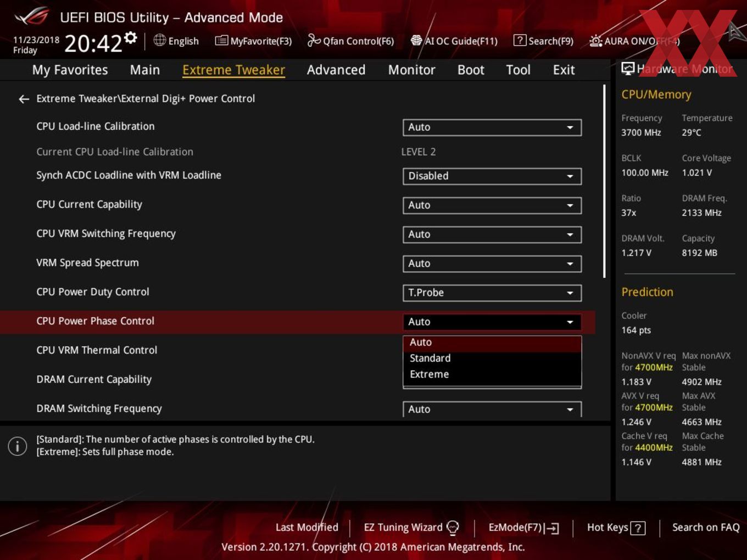The height and width of the screenshot is (560, 747).
Task: Expand CPU Current Capability dropdown
Action: click(x=492, y=205)
